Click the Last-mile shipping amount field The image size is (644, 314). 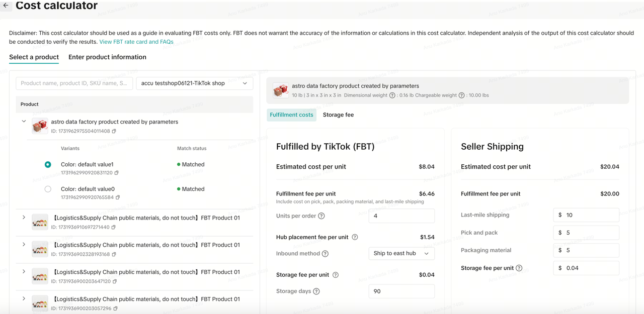click(x=589, y=215)
